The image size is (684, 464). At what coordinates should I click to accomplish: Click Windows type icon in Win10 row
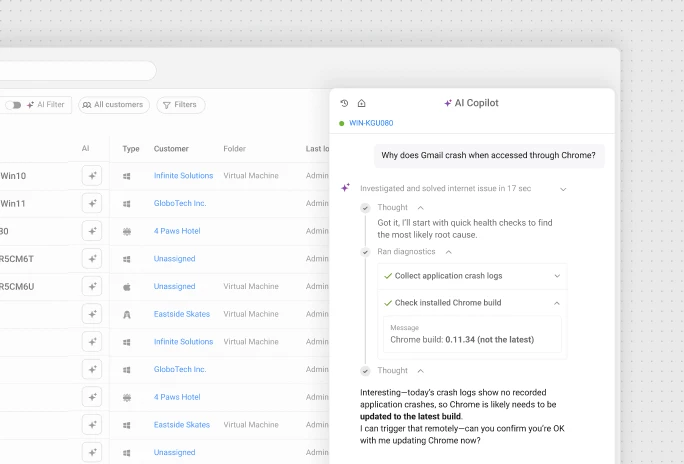pyautogui.click(x=127, y=176)
